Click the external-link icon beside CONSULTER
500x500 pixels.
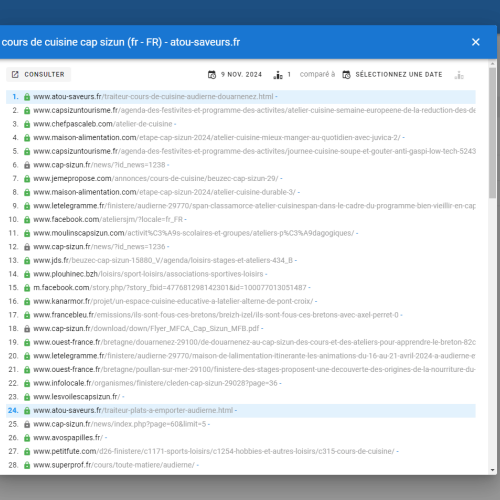tap(15, 74)
